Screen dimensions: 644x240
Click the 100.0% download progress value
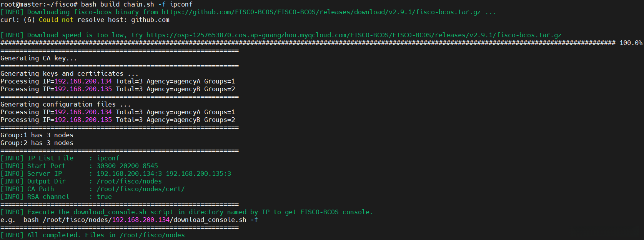tap(631, 43)
